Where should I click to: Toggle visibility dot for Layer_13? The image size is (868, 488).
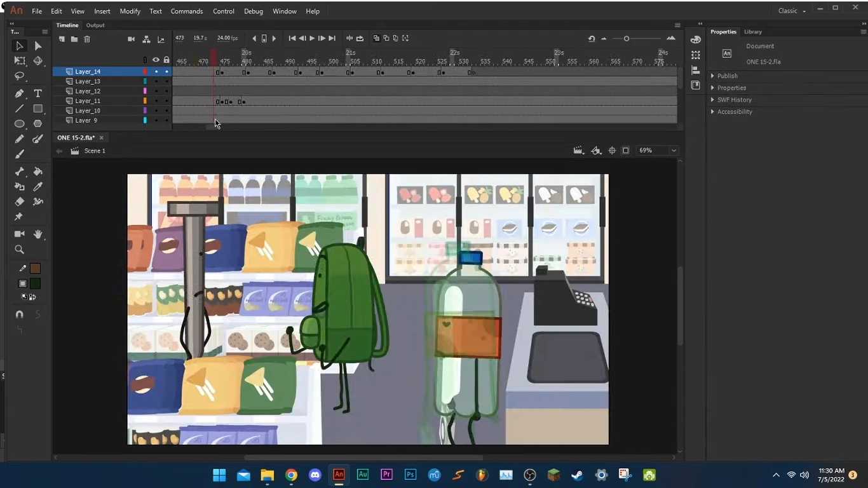click(156, 81)
